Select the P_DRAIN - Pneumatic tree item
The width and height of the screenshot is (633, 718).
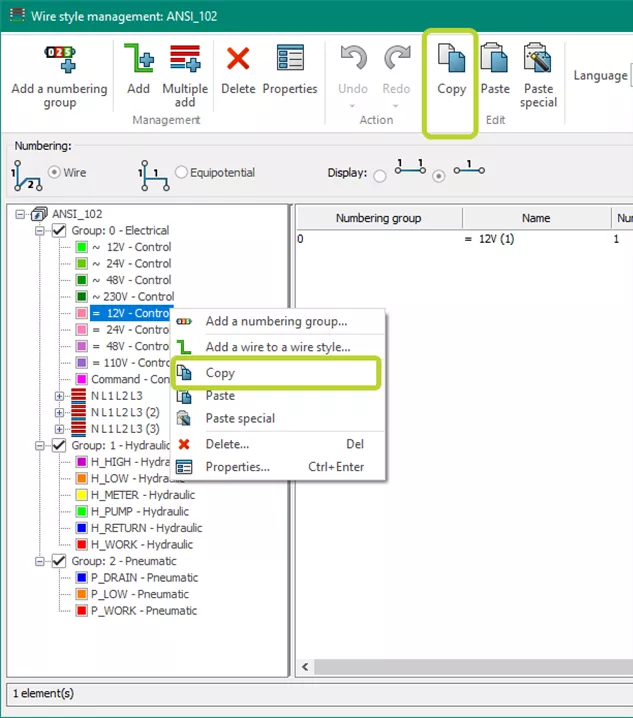pyautogui.click(x=144, y=578)
